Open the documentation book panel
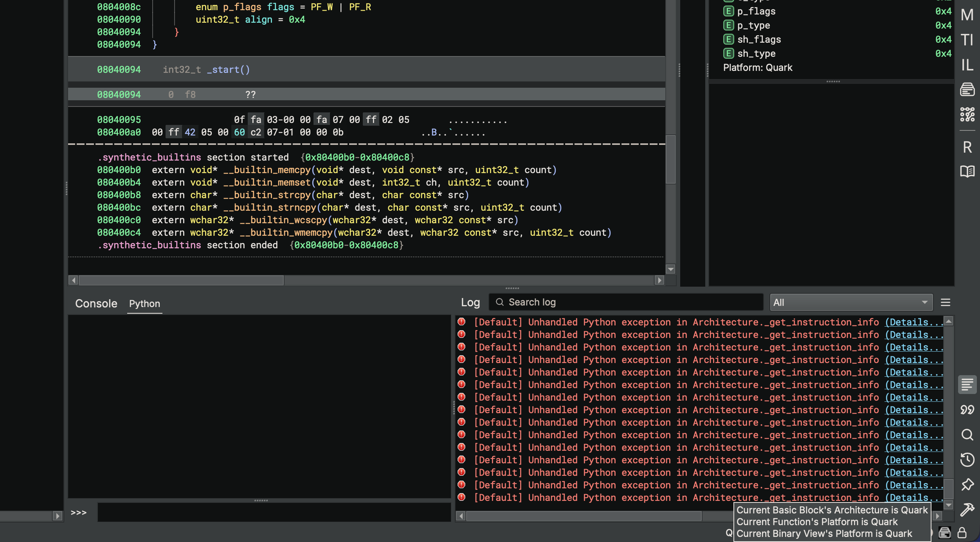The image size is (980, 542). pos(967,172)
